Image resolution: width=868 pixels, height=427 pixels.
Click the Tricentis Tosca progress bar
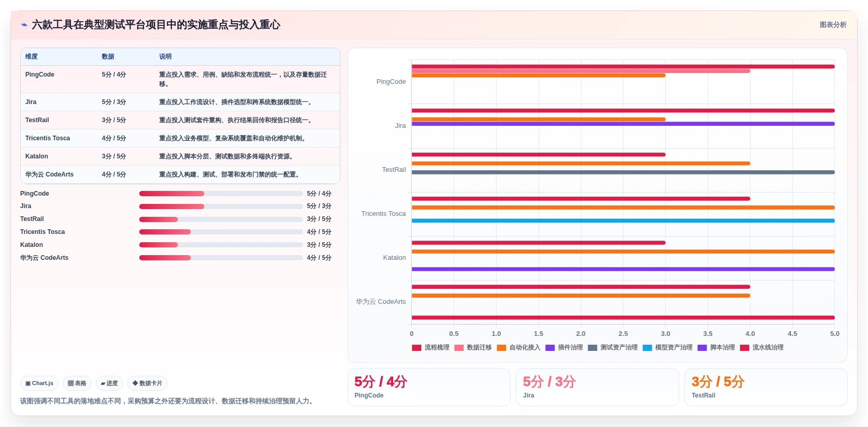[x=221, y=232]
